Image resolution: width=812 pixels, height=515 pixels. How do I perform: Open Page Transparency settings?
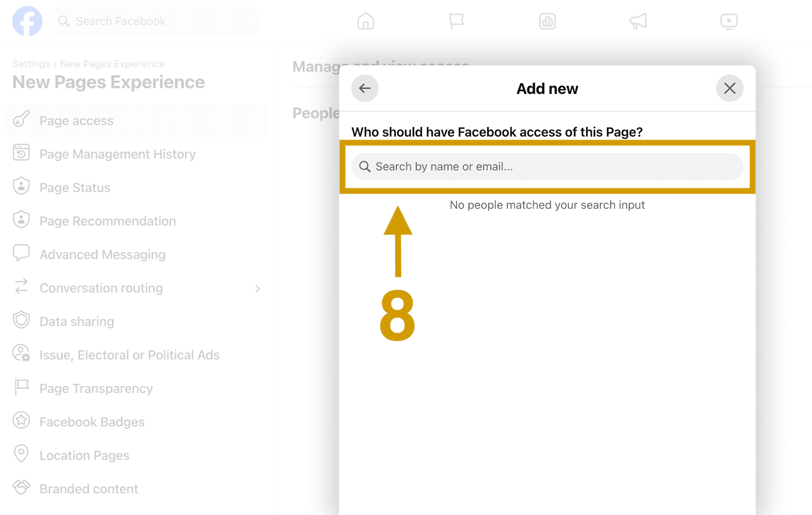tap(137, 389)
